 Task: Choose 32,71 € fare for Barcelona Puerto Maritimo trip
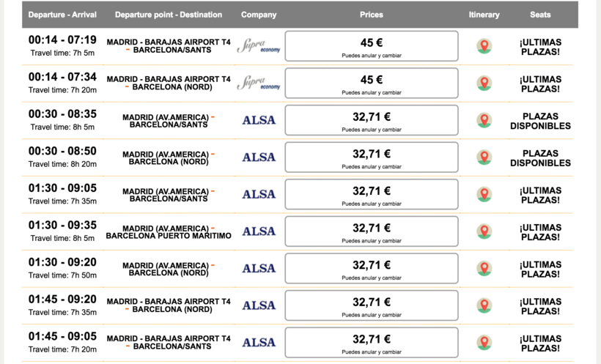point(372,231)
